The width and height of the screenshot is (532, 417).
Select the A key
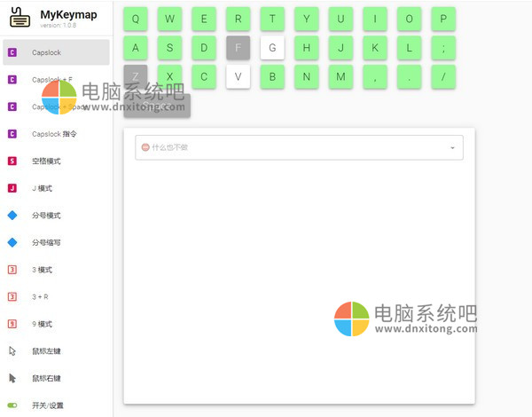[136, 48]
